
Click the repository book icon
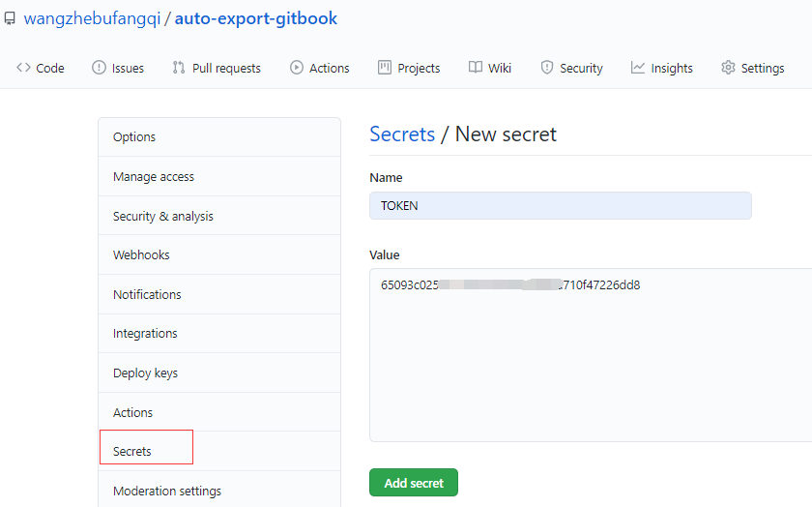[10, 19]
